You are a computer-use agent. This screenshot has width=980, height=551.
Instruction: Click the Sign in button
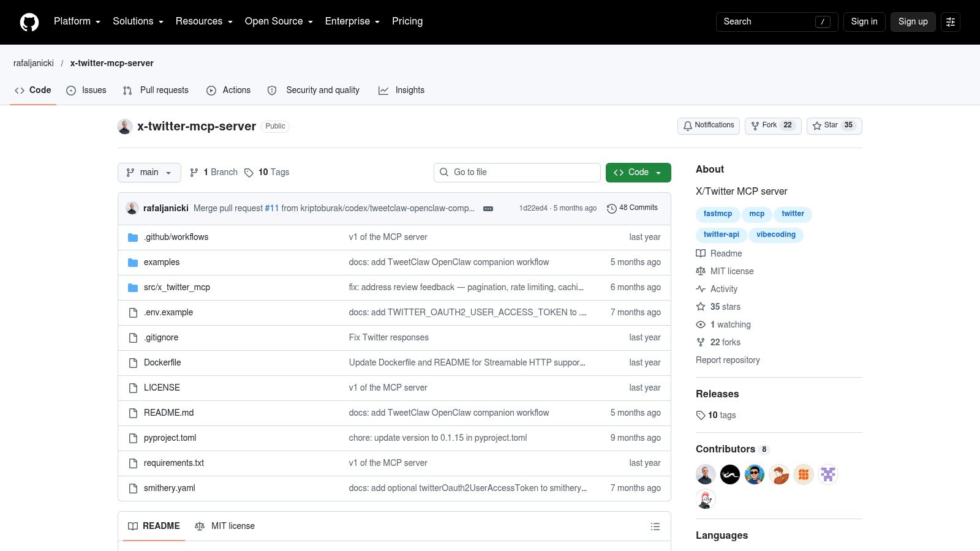click(864, 22)
